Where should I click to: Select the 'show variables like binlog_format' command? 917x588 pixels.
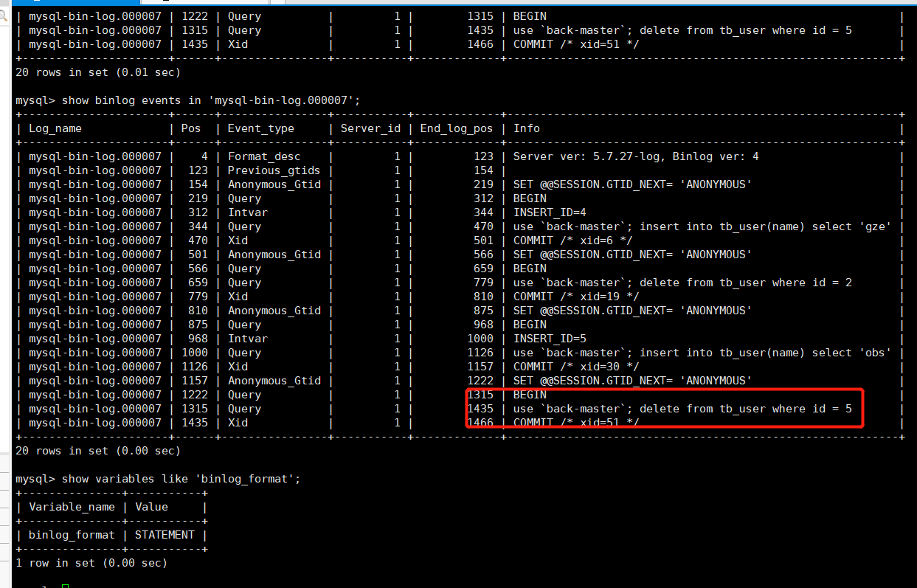(158, 479)
